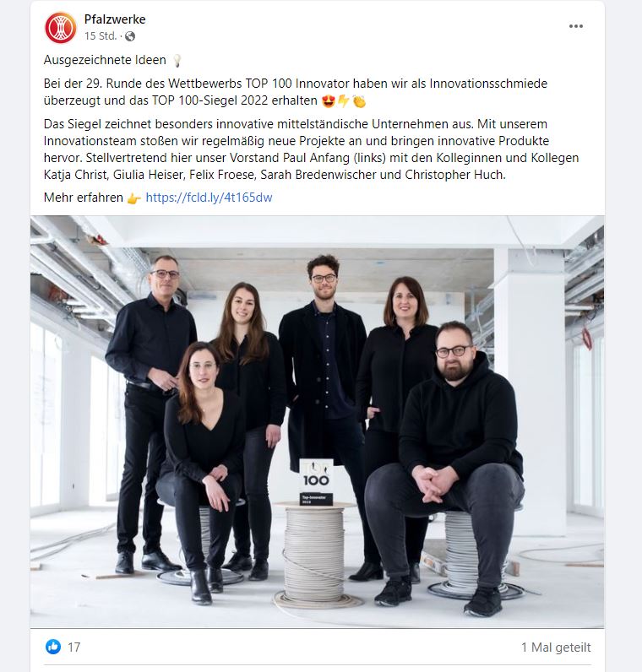Click the clapping hands emoji in the post
642x672 pixels.
click(359, 101)
